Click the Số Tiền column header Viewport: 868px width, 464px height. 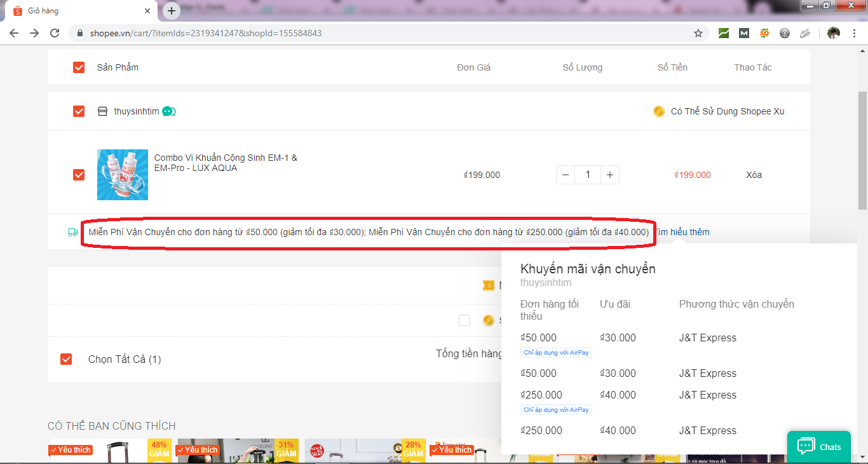tap(672, 67)
